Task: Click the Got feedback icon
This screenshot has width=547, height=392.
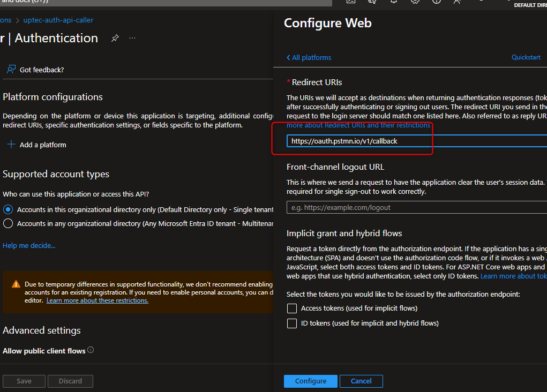Action: [11, 70]
